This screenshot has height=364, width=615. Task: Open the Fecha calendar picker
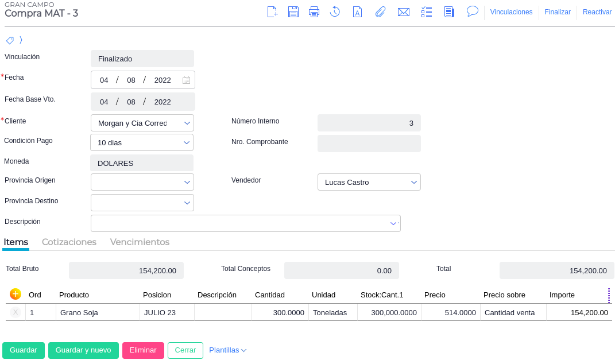186,80
